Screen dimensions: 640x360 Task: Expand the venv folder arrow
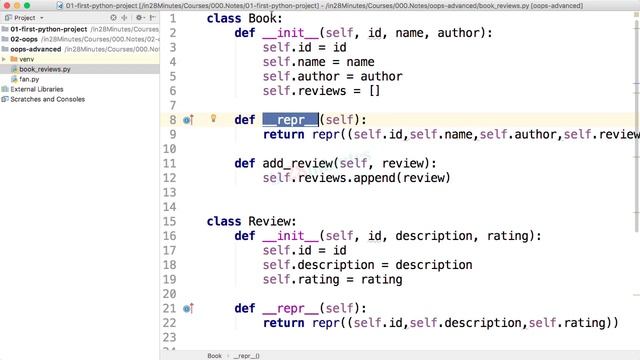[x=4, y=59]
